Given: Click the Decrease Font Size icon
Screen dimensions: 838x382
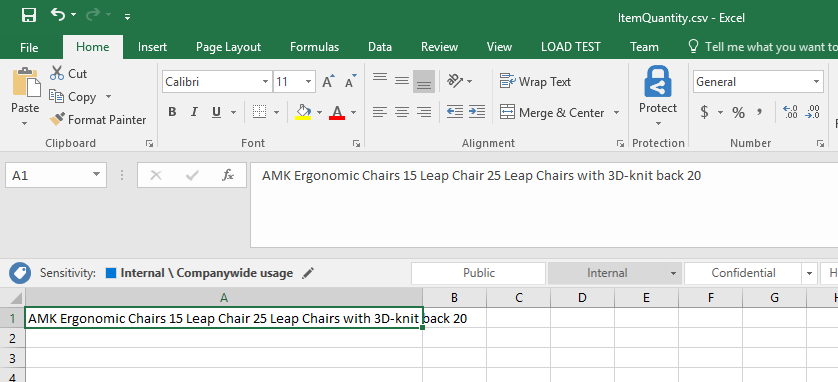Looking at the screenshot, I should point(351,81).
